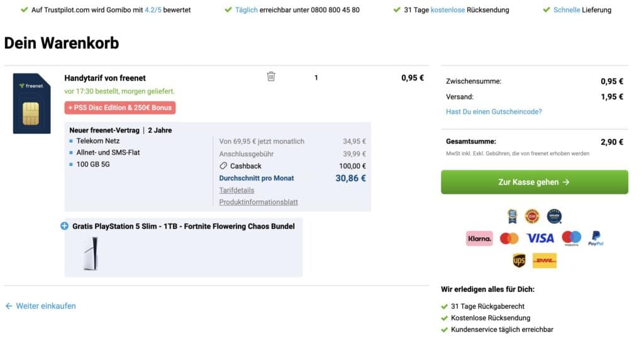
Task: Click the Maestro payment icon
Action: pyautogui.click(x=571, y=238)
